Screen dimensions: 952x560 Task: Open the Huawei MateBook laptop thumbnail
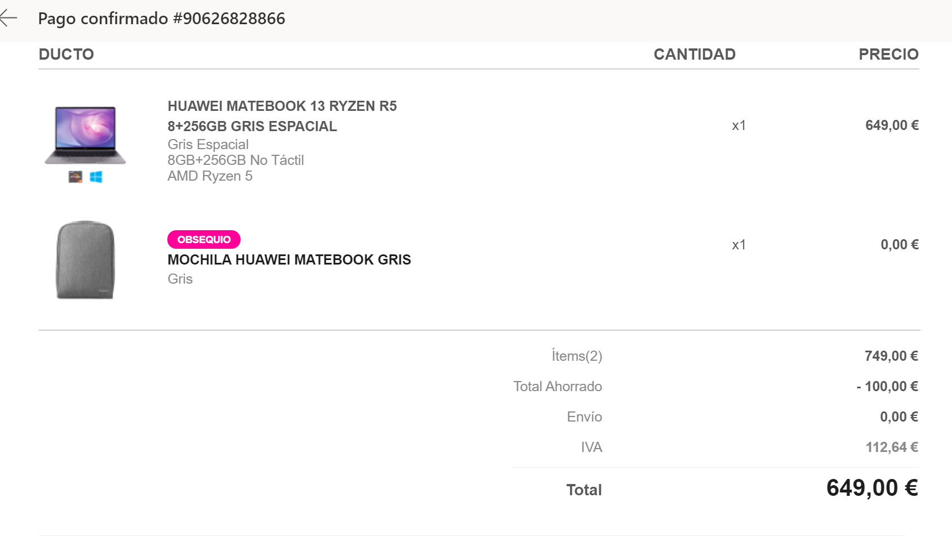[x=85, y=135]
